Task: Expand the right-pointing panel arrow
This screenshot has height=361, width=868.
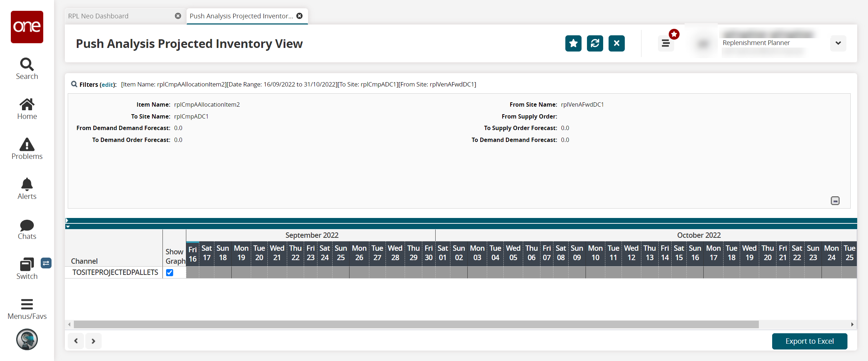Action: tap(67, 220)
